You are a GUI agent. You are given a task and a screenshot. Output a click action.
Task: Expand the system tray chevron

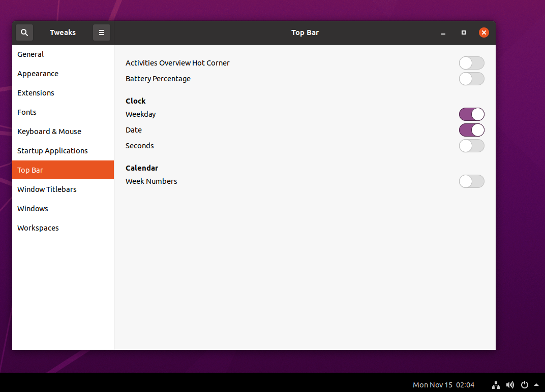point(537,384)
